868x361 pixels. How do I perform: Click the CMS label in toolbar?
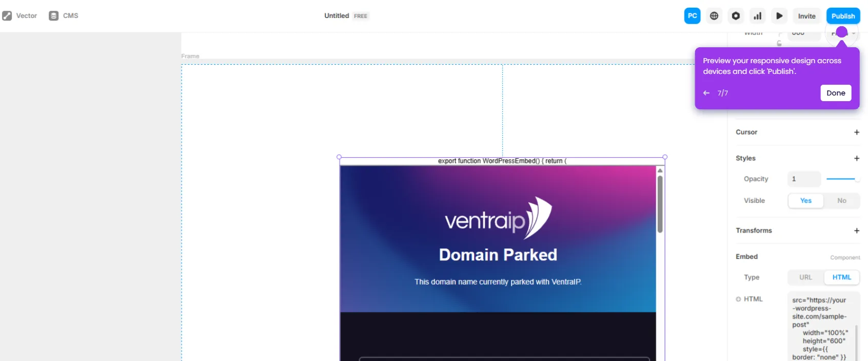pyautogui.click(x=71, y=16)
